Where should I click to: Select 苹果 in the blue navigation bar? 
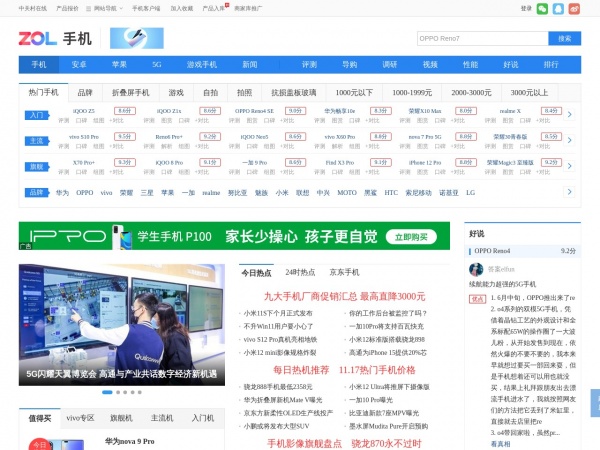point(119,65)
